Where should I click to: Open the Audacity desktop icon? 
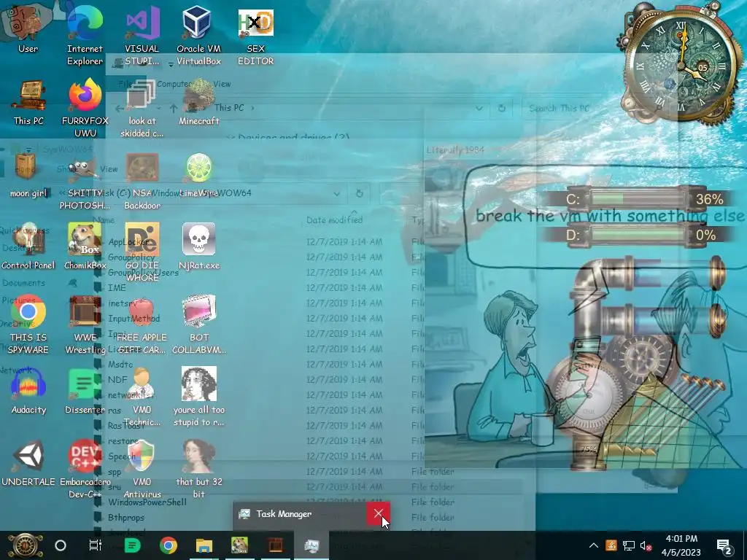coord(28,392)
